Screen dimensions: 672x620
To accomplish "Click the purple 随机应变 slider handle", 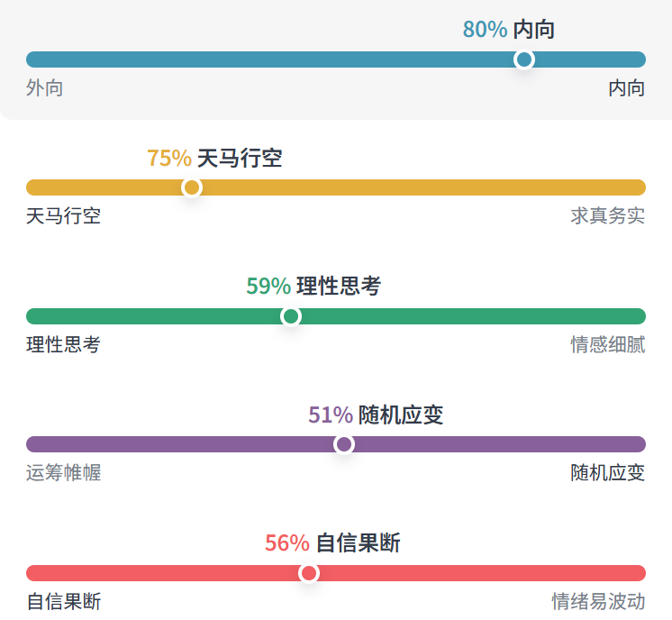I will coord(344,444).
